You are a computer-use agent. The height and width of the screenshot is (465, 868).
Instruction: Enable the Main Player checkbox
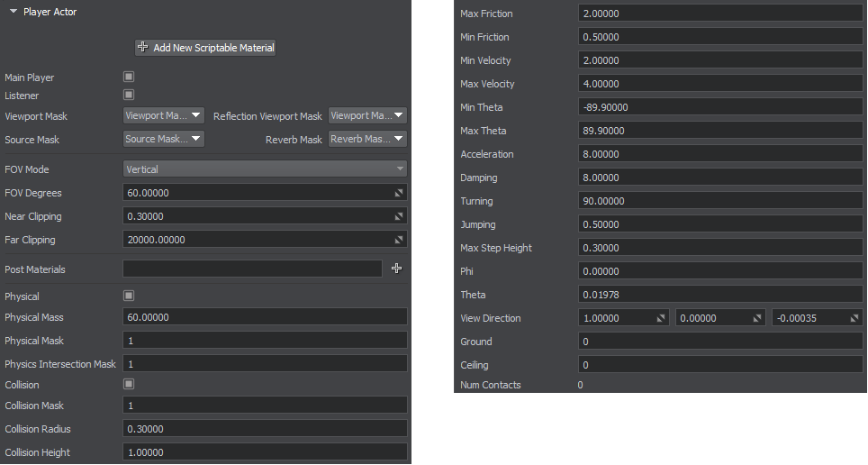coord(129,77)
